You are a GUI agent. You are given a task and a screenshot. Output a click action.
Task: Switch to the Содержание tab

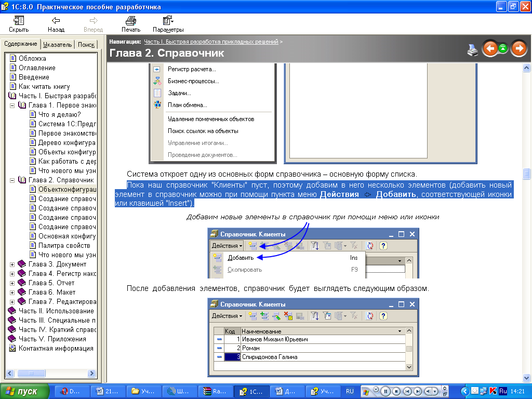[21, 44]
